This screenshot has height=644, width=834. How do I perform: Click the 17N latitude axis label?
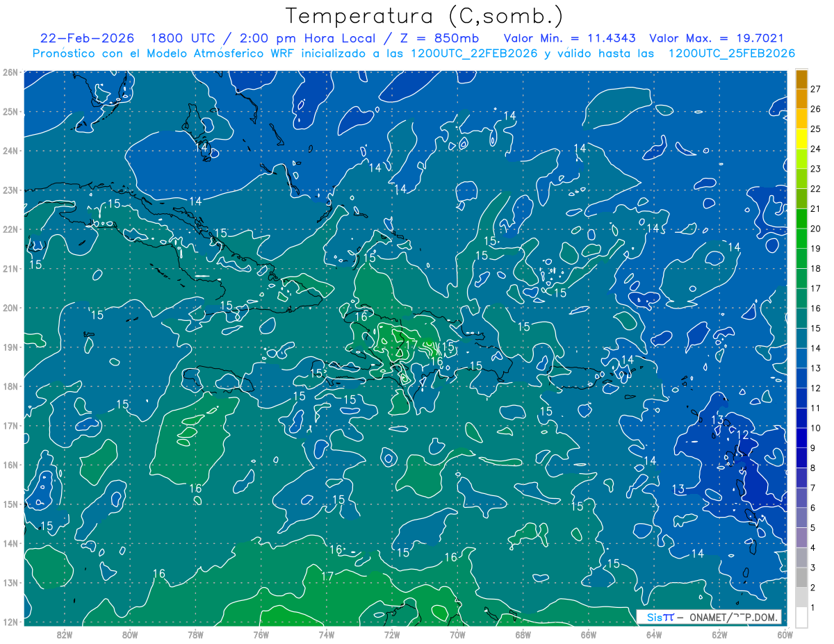point(10,425)
